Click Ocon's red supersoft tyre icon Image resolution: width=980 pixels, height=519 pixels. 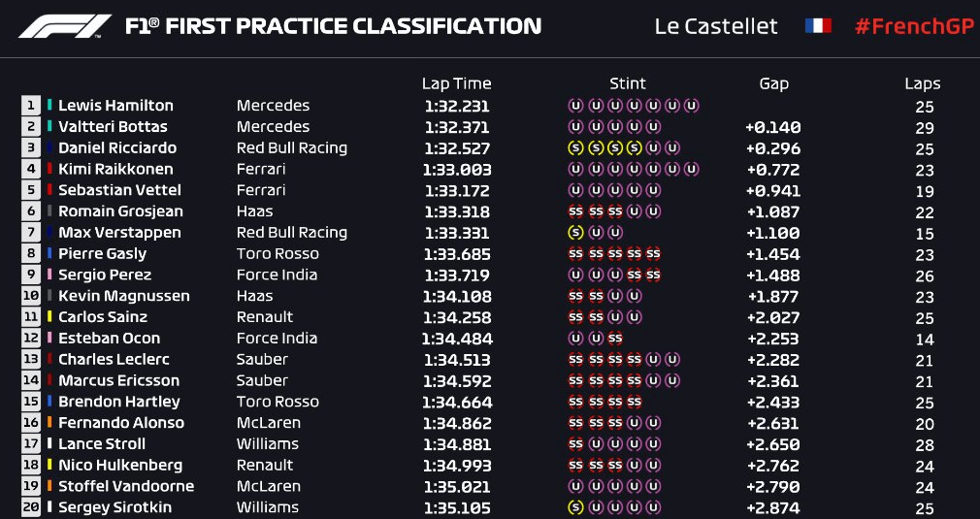[x=615, y=339]
